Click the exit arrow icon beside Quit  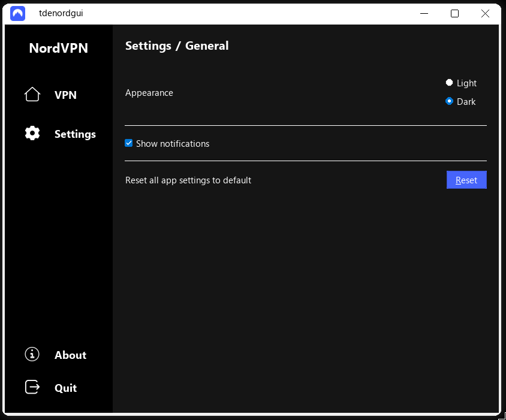(32, 387)
